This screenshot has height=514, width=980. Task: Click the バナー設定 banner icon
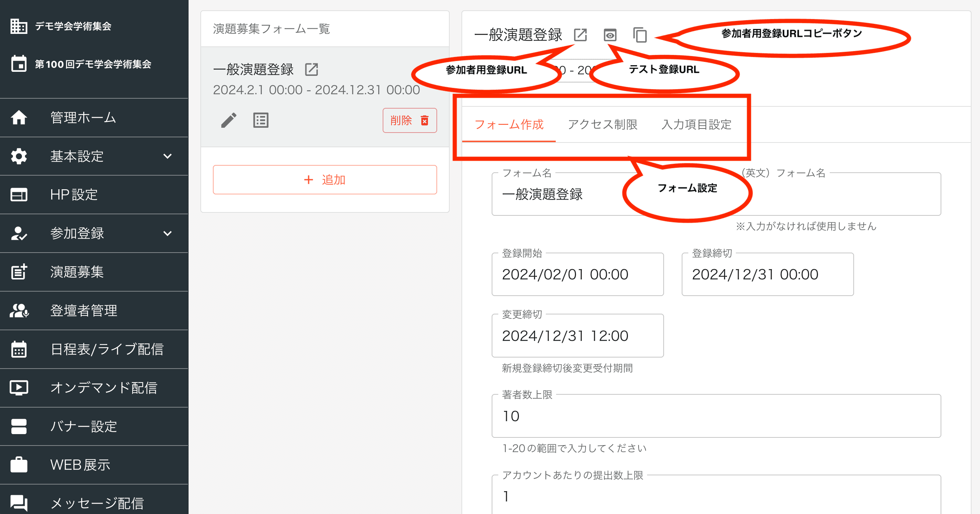click(x=19, y=426)
